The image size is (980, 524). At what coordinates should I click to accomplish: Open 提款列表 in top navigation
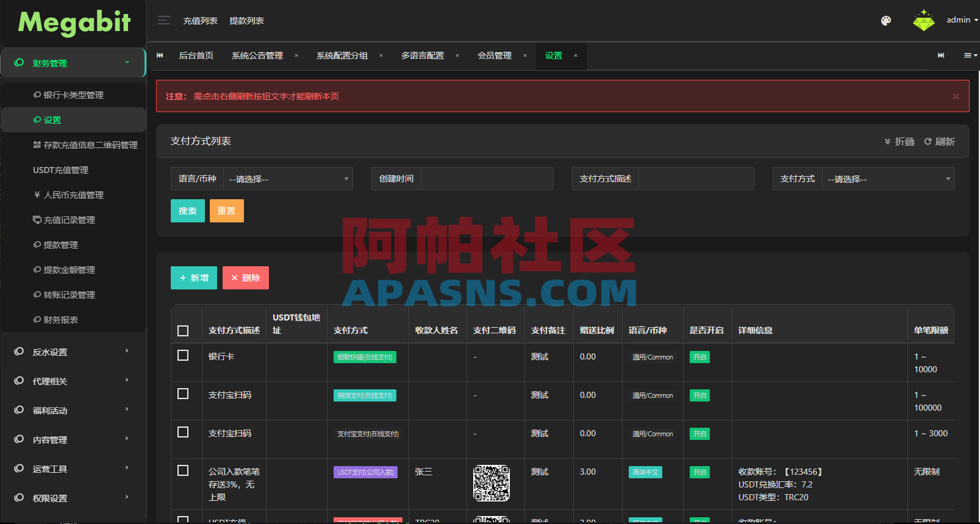click(x=246, y=21)
